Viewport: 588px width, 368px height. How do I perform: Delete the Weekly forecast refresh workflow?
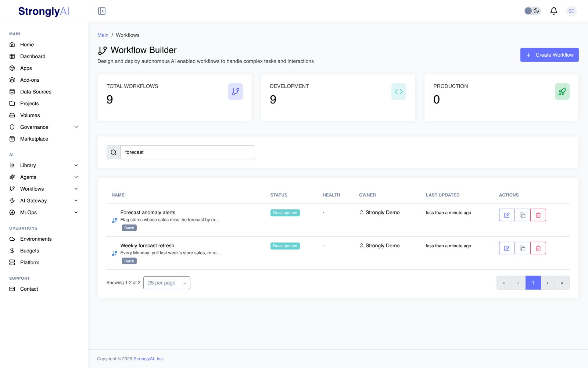click(x=538, y=248)
